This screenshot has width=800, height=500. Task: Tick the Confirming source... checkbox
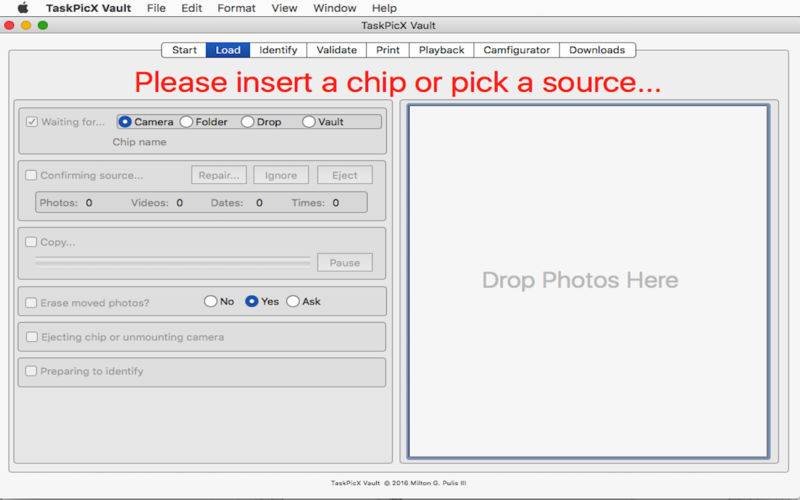(31, 175)
